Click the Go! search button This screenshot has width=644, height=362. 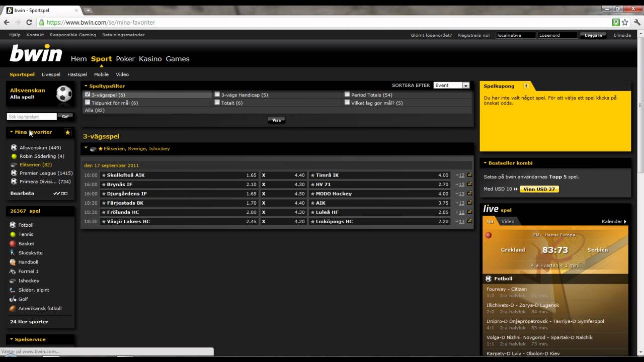(x=65, y=117)
